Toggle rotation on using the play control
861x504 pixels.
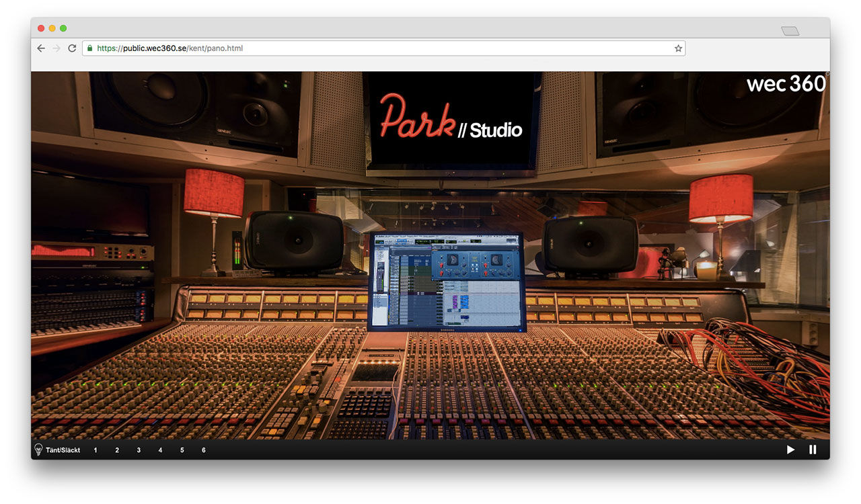point(790,450)
